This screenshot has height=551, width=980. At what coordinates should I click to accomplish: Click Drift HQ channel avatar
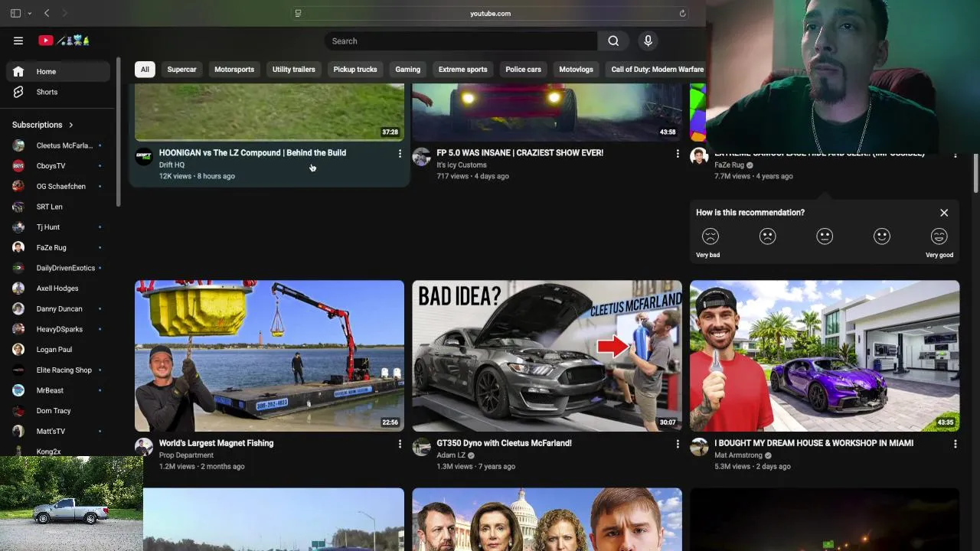(144, 157)
